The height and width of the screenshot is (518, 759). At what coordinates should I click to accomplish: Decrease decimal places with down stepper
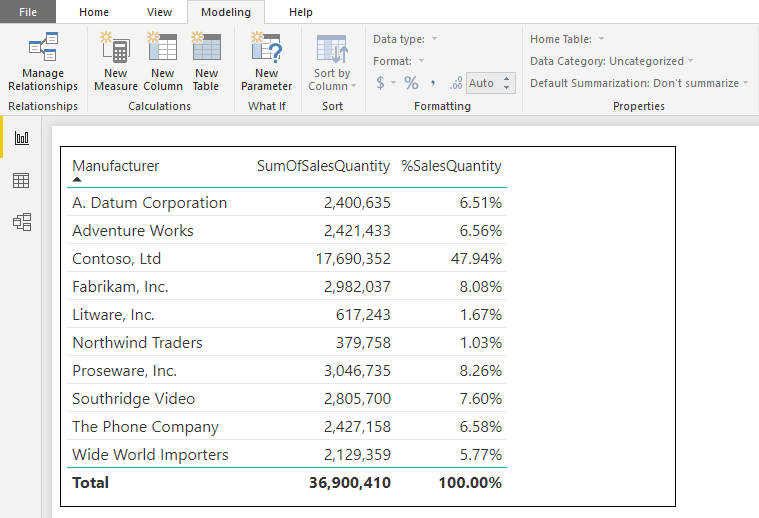point(506,87)
